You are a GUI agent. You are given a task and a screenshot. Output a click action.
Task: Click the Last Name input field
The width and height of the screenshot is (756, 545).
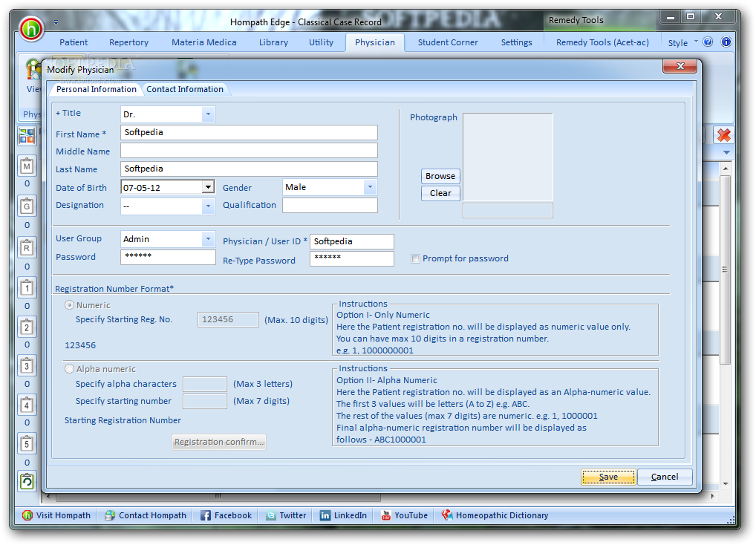click(249, 169)
